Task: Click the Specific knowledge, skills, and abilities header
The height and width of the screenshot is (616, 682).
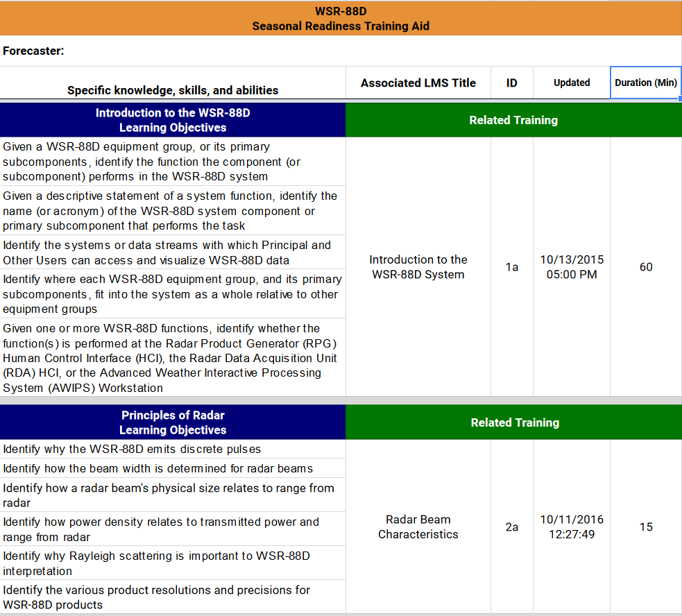Action: (x=172, y=89)
